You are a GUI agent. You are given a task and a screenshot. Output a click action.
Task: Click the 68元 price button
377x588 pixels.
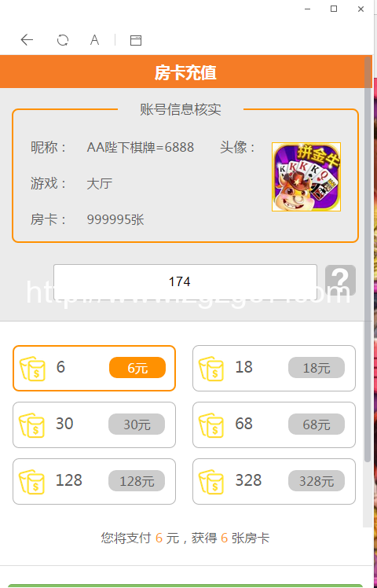(x=317, y=424)
